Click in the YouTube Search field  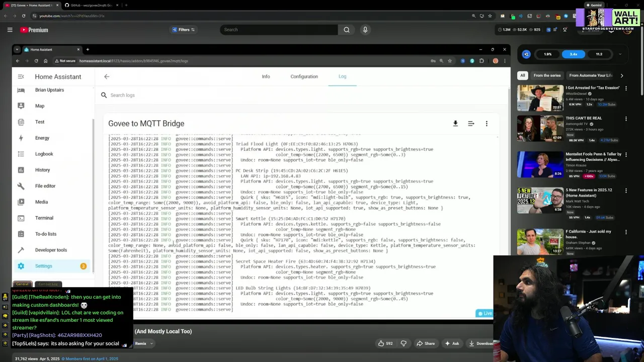pyautogui.click(x=279, y=30)
